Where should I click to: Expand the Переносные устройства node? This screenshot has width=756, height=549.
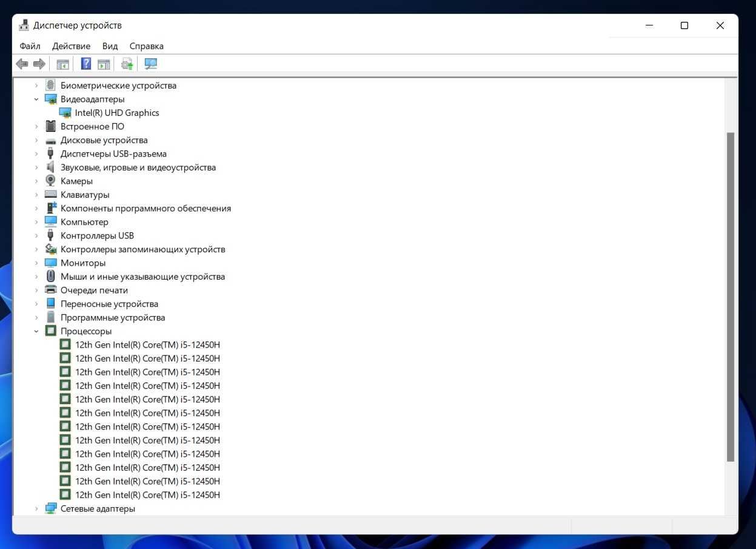point(36,304)
